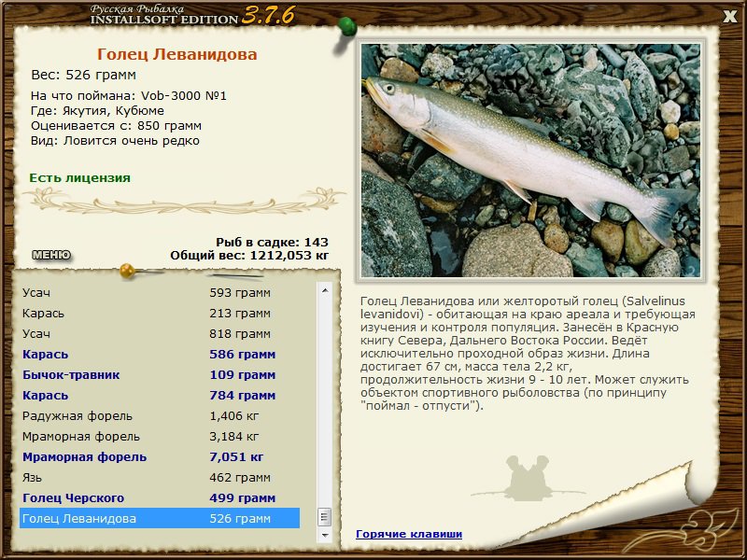This screenshot has height=560, width=747.
Task: Click the Вид: Ловится очень редко line
Action: point(115,141)
